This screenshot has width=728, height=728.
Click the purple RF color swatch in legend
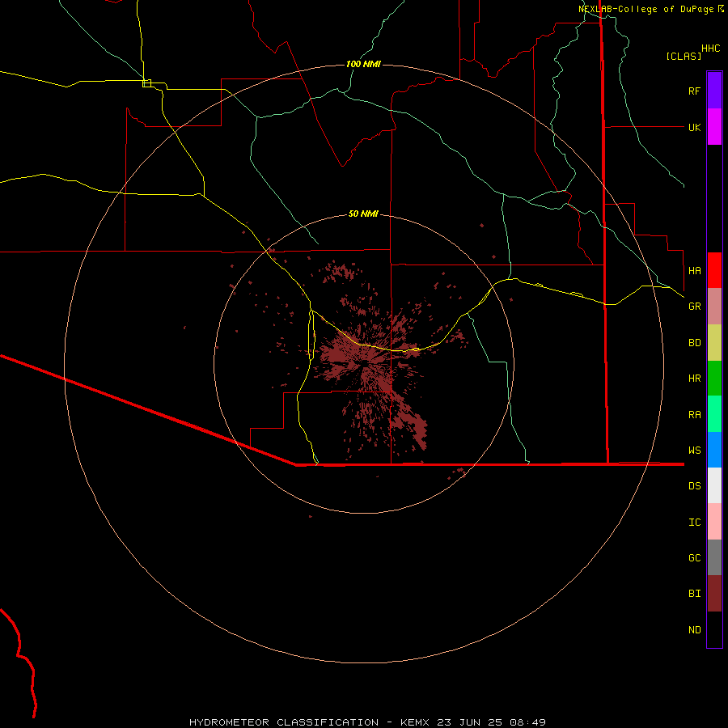(714, 91)
